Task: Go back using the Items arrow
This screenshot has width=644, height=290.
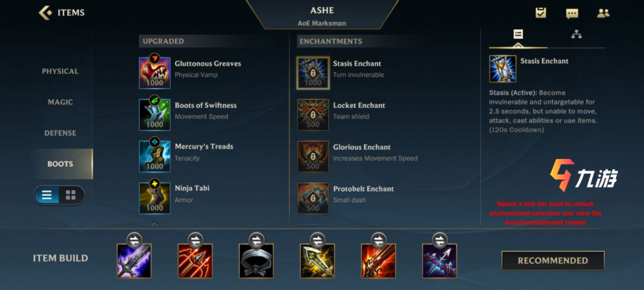Action: tap(45, 13)
